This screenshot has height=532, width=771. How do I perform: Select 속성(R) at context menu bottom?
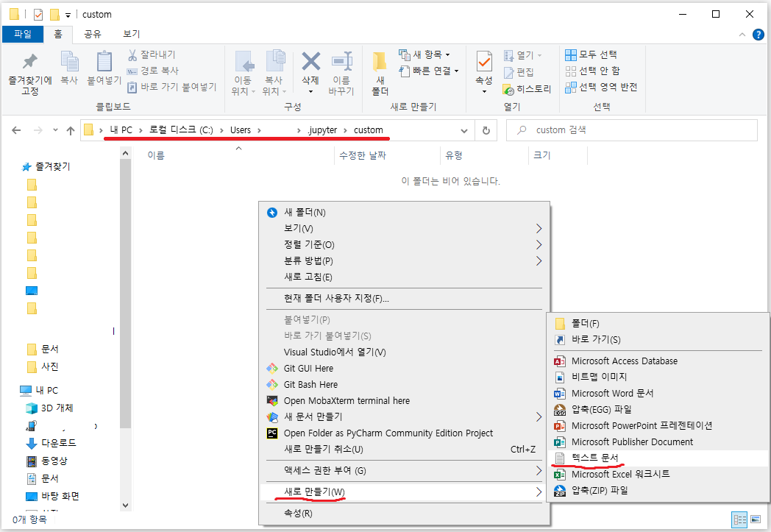(404, 514)
